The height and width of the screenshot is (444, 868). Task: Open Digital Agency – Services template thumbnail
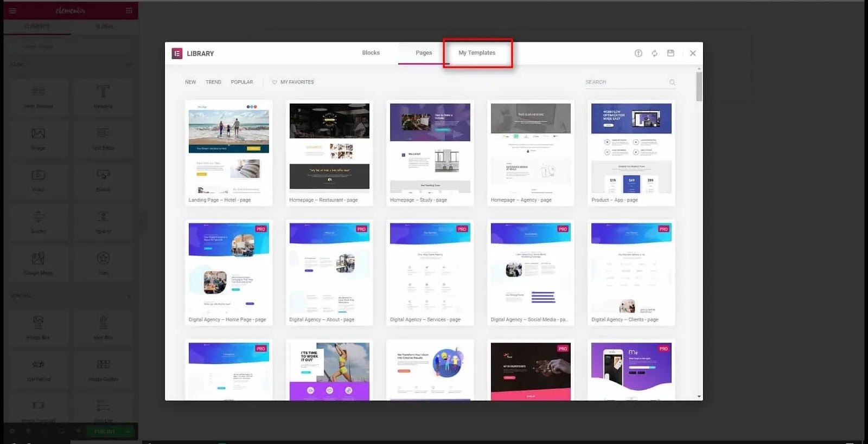tap(430, 268)
